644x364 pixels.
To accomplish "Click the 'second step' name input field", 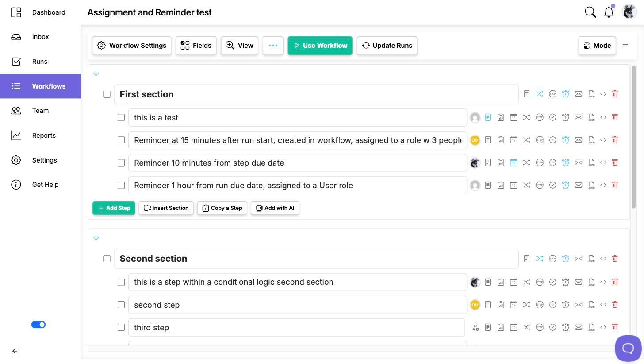I will pyautogui.click(x=298, y=305).
